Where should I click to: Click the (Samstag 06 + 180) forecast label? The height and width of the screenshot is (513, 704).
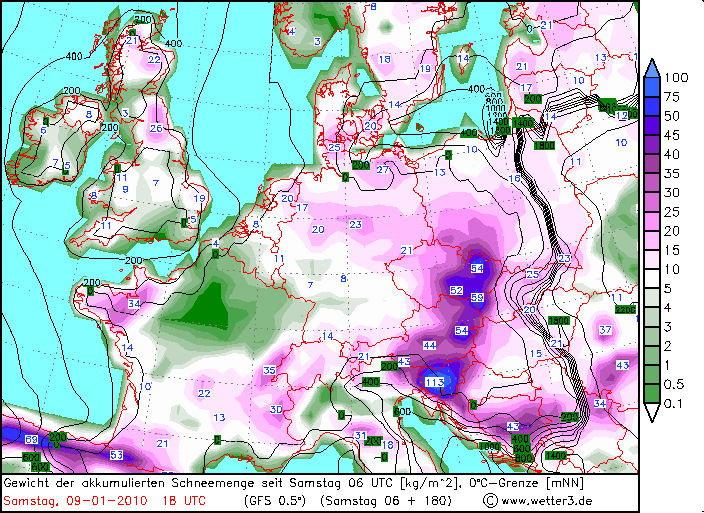point(386,501)
